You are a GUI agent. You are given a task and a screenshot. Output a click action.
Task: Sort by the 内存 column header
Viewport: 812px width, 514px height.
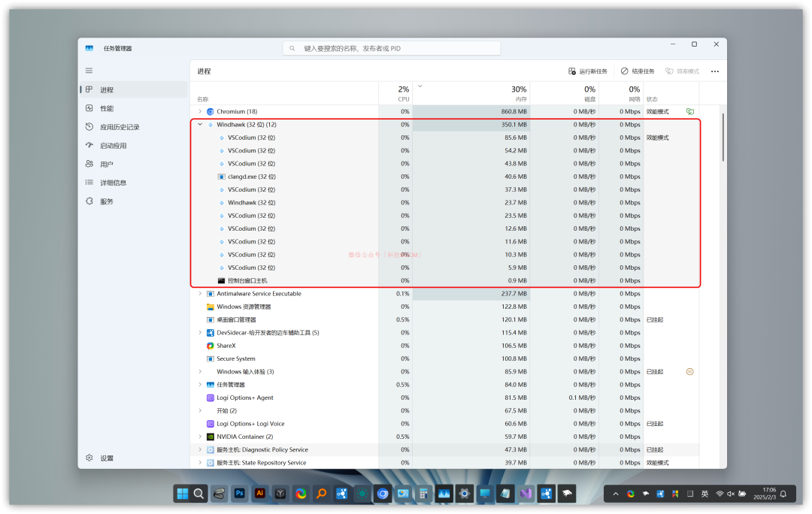coord(471,94)
